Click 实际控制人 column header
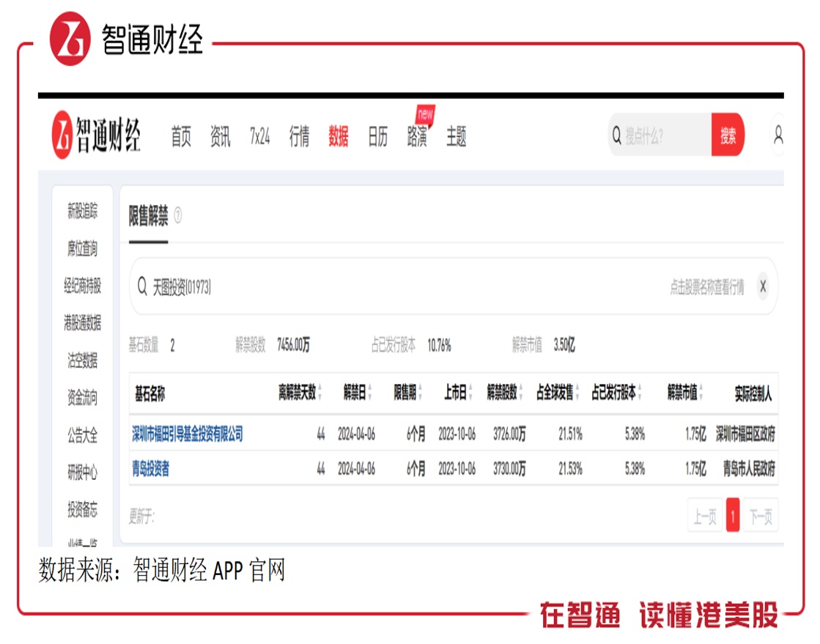 point(753,393)
